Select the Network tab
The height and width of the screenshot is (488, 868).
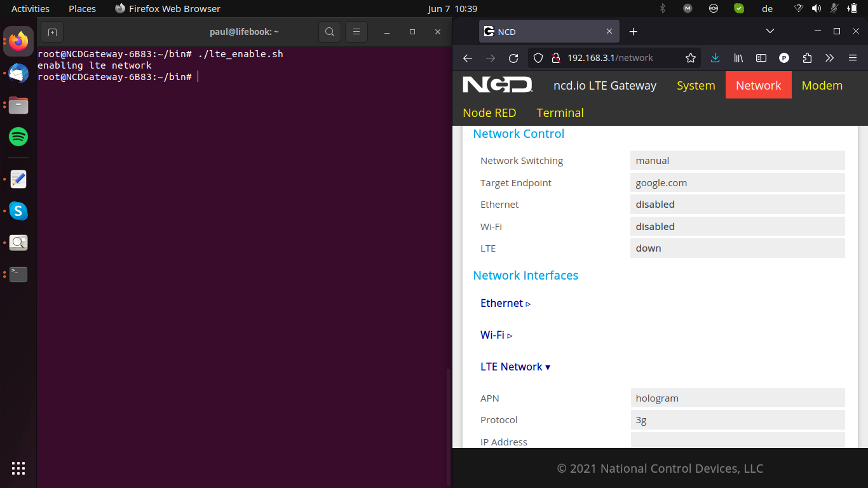click(x=759, y=85)
